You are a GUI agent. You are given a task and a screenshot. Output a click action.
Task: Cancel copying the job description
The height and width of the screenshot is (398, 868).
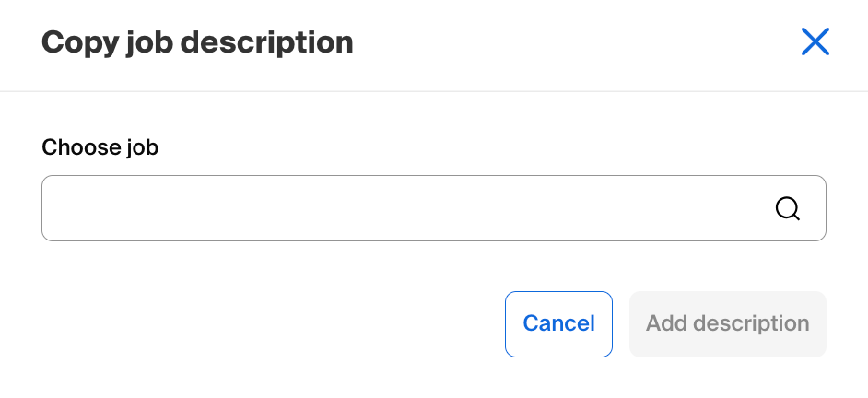pyautogui.click(x=558, y=323)
